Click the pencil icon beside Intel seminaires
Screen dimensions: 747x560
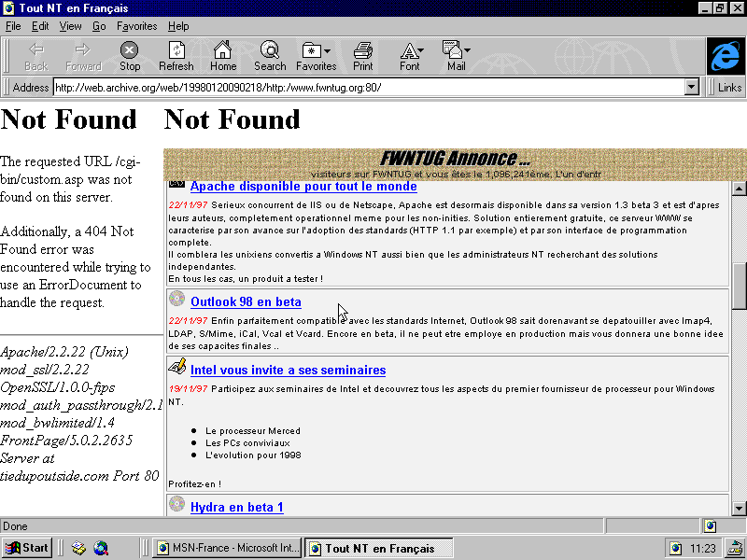pos(176,367)
